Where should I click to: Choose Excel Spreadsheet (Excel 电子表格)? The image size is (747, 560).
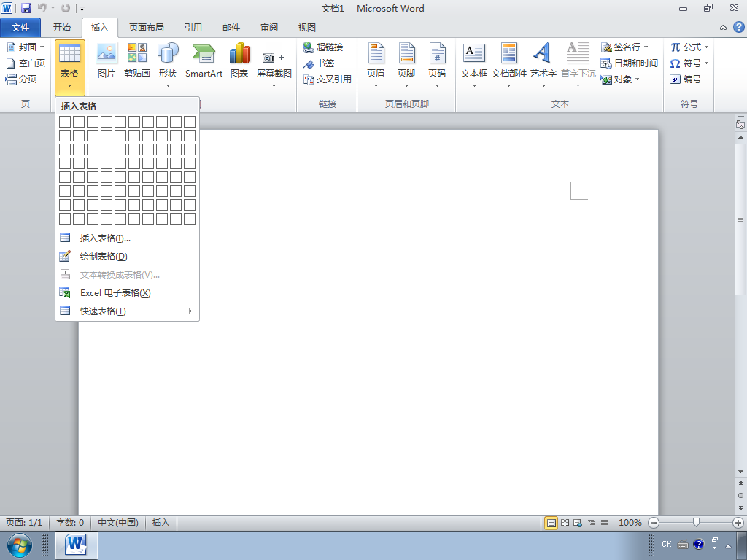pyautogui.click(x=127, y=293)
